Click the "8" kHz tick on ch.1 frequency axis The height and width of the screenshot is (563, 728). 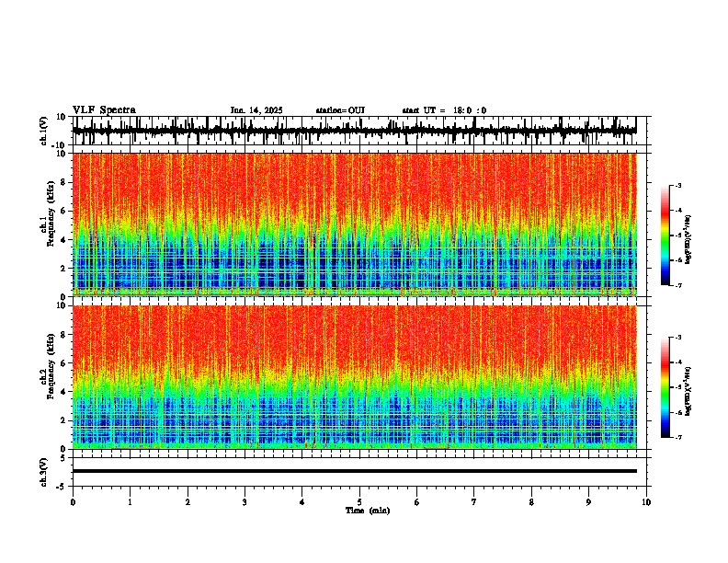pos(63,182)
